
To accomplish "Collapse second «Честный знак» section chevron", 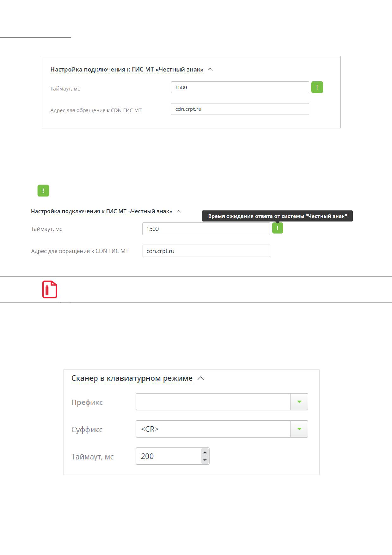I will [x=178, y=211].
